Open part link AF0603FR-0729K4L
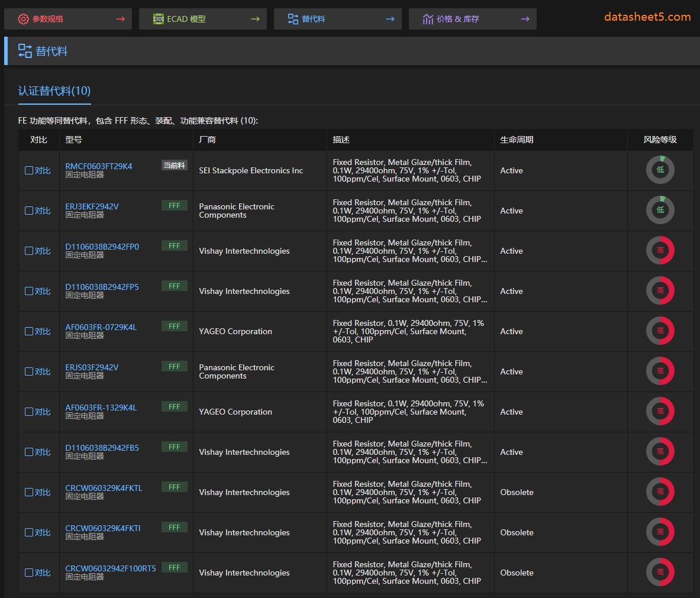This screenshot has width=700, height=598. pyautogui.click(x=101, y=327)
